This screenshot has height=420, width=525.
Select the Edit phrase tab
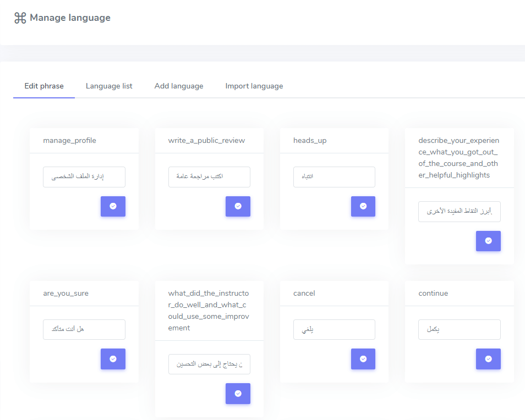(x=44, y=86)
